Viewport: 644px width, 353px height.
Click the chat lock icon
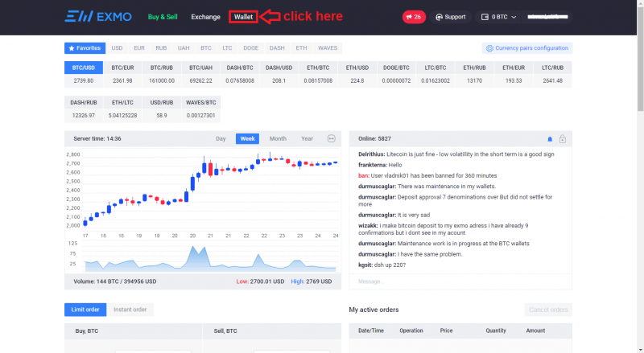[x=563, y=139]
